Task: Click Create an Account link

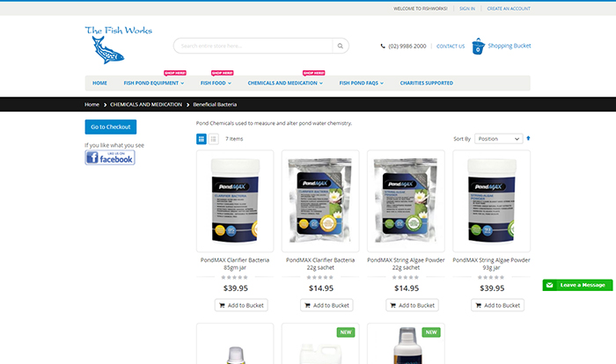Action: [509, 8]
